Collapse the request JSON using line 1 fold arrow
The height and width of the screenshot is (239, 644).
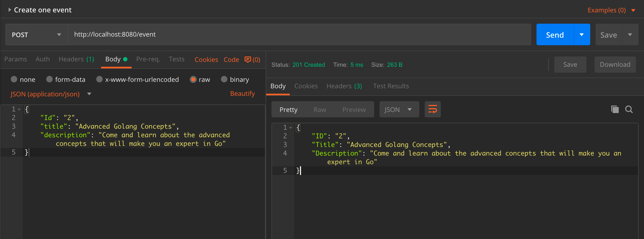[x=19, y=109]
